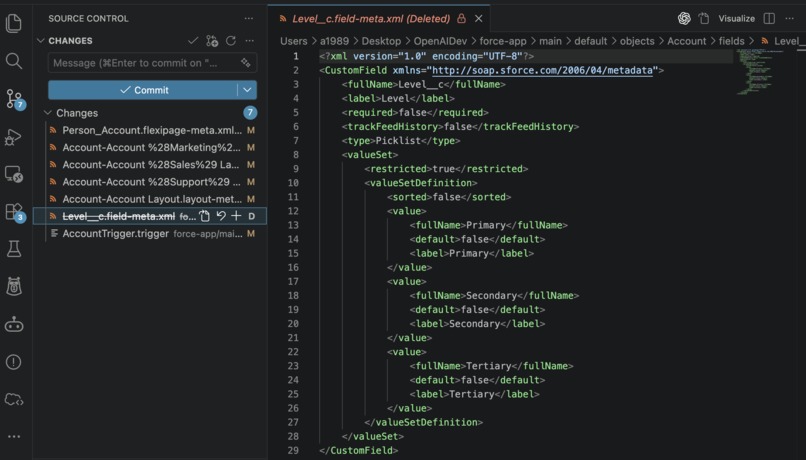Click breadcrumb segment fields
This screenshot has width=806, height=460.
tap(731, 41)
